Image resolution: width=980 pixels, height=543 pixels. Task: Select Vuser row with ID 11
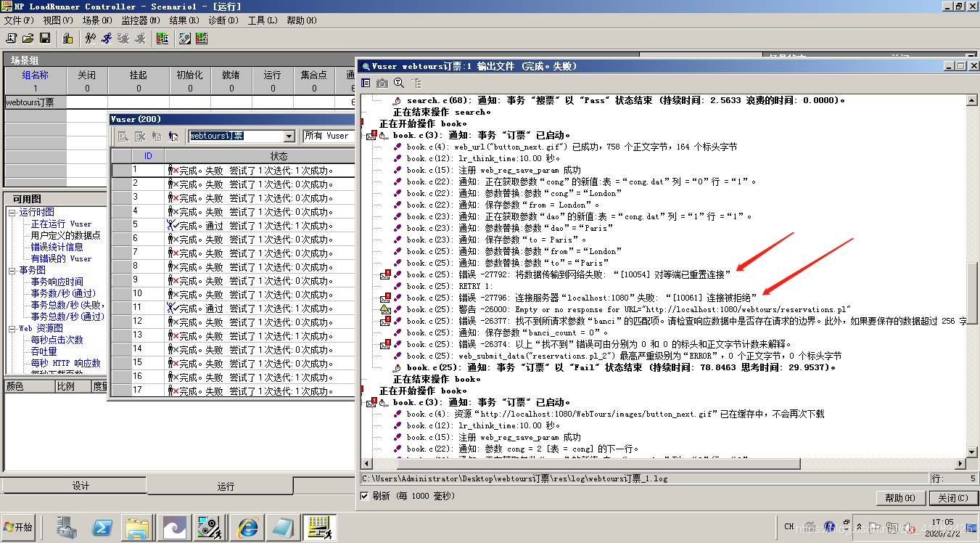click(x=233, y=309)
